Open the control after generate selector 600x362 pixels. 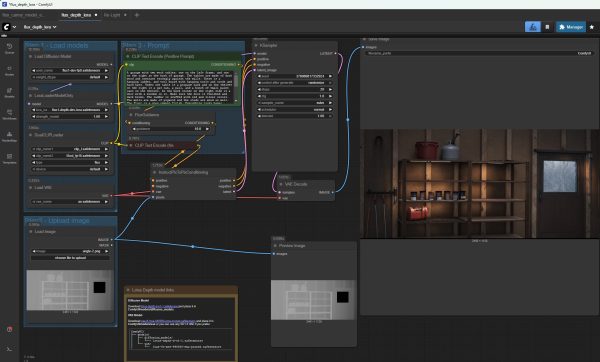pos(295,83)
